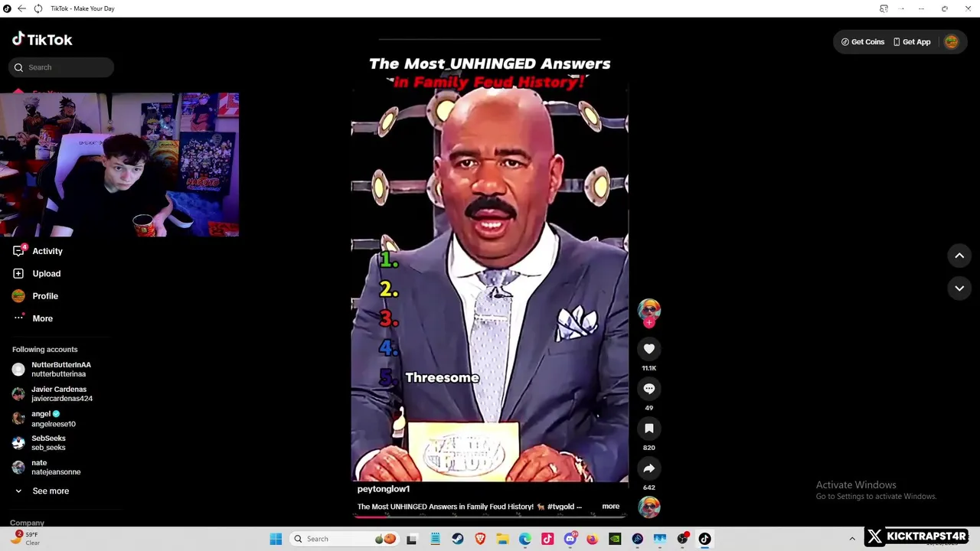The height and width of the screenshot is (551, 980).
Task: Open File Explorer from taskbar
Action: click(502, 539)
